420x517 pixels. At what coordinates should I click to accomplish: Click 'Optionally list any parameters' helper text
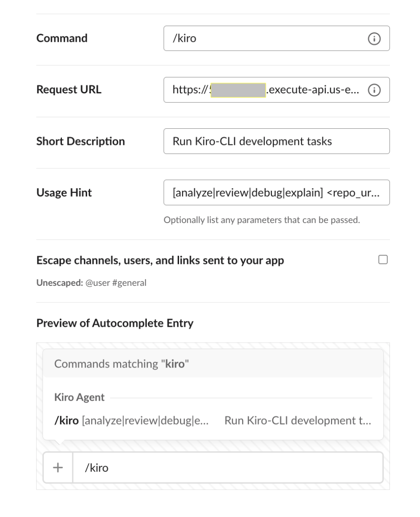262,220
